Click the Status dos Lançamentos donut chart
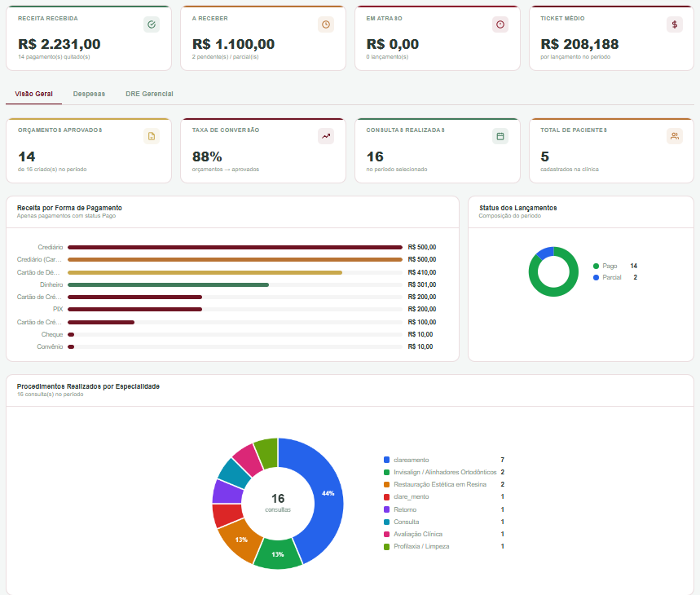Screen dimensions: 700x595 553,271
